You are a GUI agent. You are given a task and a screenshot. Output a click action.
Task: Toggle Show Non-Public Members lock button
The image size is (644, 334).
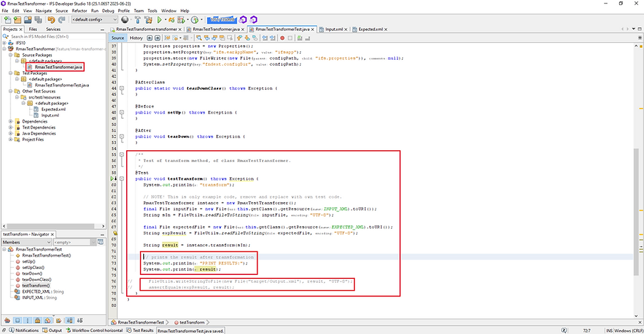coord(37,320)
